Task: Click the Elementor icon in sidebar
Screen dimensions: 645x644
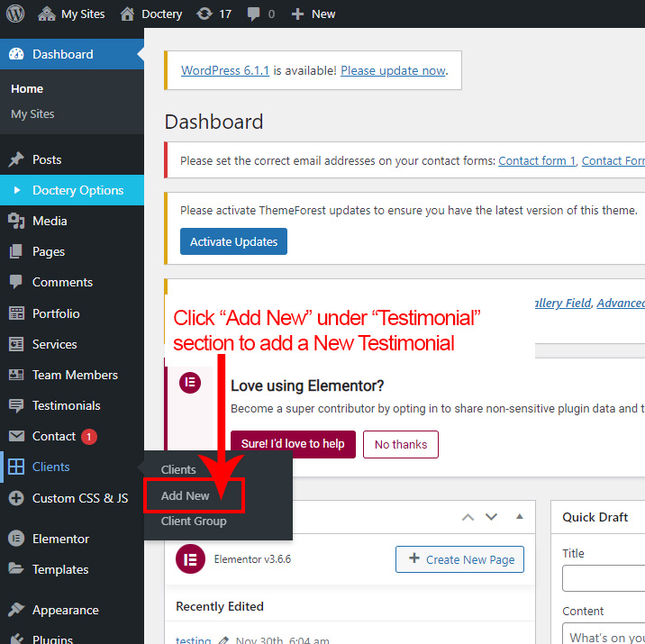Action: coord(16,539)
